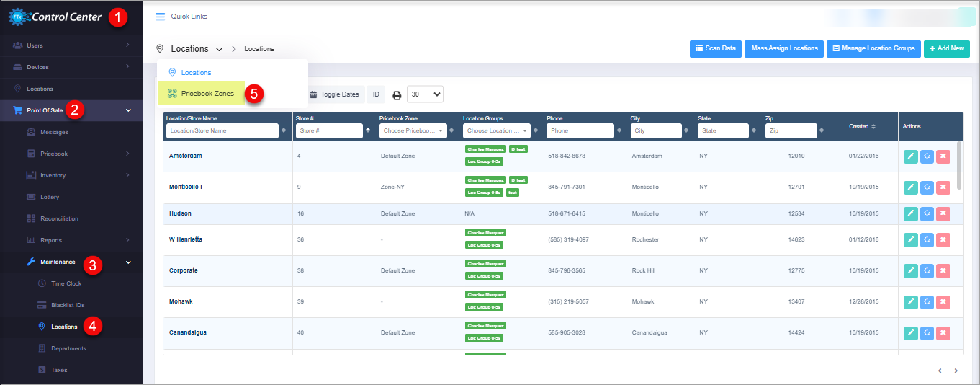Click the Location/Store Name filter field
Screen dimensions: 980x385
[x=222, y=131]
